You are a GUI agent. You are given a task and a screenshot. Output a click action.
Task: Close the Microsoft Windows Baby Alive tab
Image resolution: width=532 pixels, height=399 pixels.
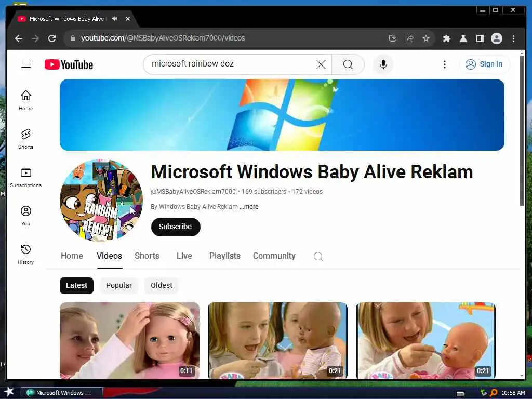[128, 19]
